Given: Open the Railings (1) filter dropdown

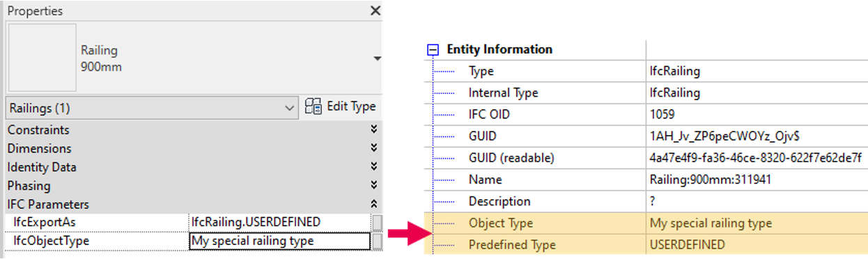Looking at the screenshot, I should coord(152,109).
